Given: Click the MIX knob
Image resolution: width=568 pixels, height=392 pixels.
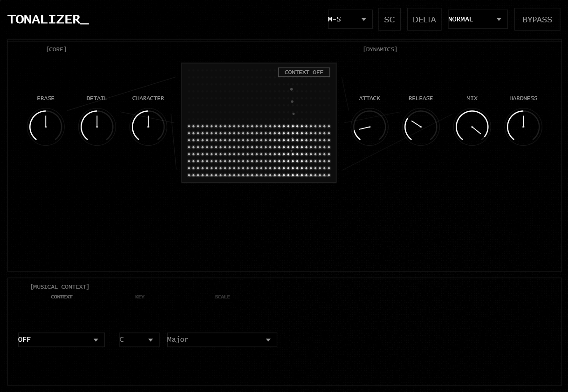Looking at the screenshot, I should tap(472, 127).
